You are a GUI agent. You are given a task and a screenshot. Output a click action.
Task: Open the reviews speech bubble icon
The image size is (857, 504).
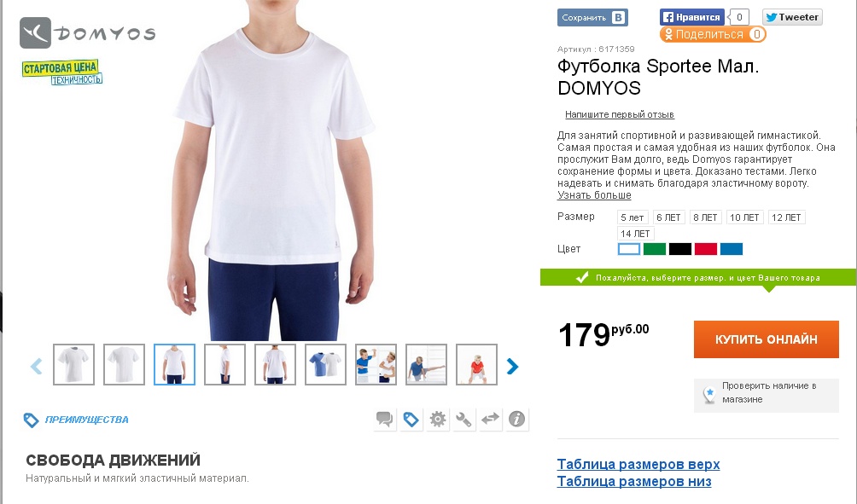(385, 420)
